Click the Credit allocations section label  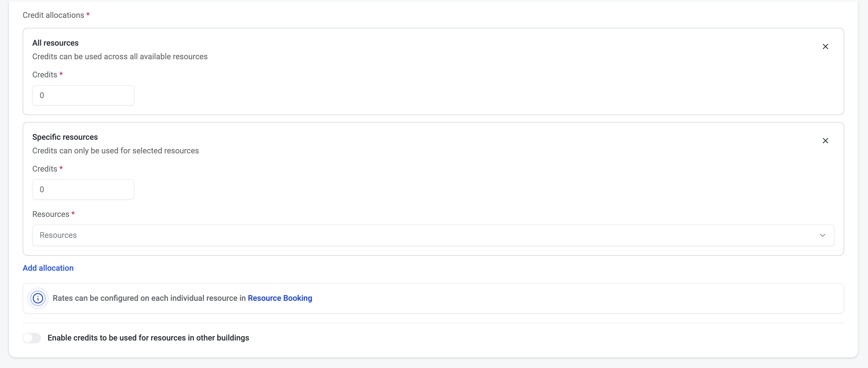[53, 15]
